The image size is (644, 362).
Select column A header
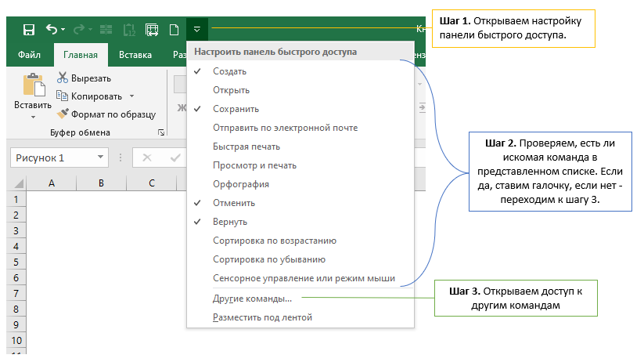pos(52,183)
